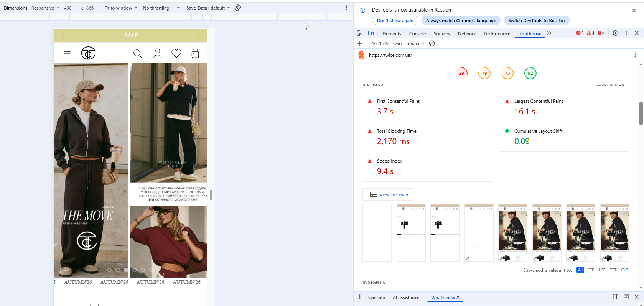Open DevTools settings gear

pyautogui.click(x=616, y=33)
